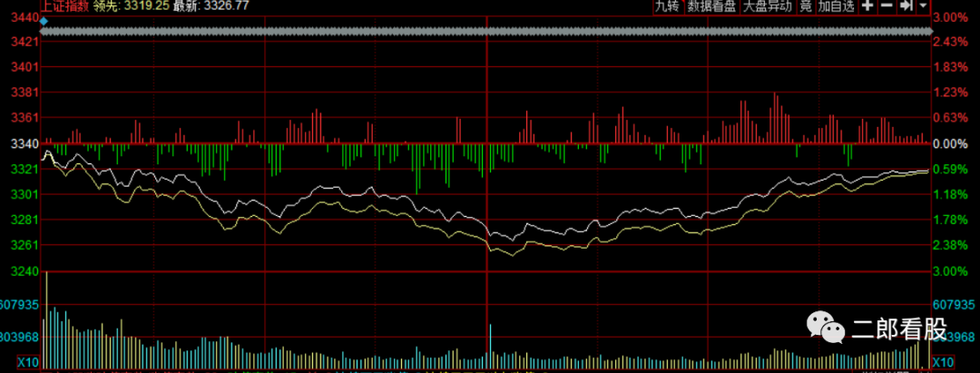Click the tallest opening yellow volume bar
980x373 pixels.
(47, 319)
